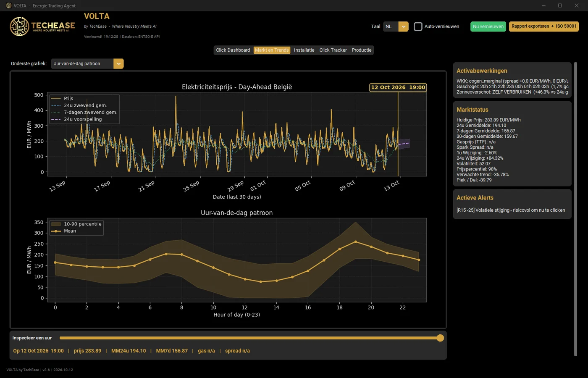588x378 pixels.
Task: Click the 12 Oct 2026 19:00 chart marker label
Action: pos(398,87)
